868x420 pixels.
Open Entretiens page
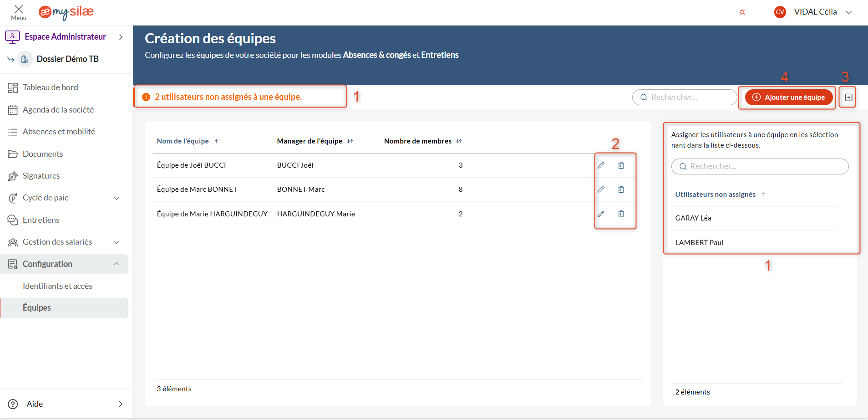click(x=41, y=220)
